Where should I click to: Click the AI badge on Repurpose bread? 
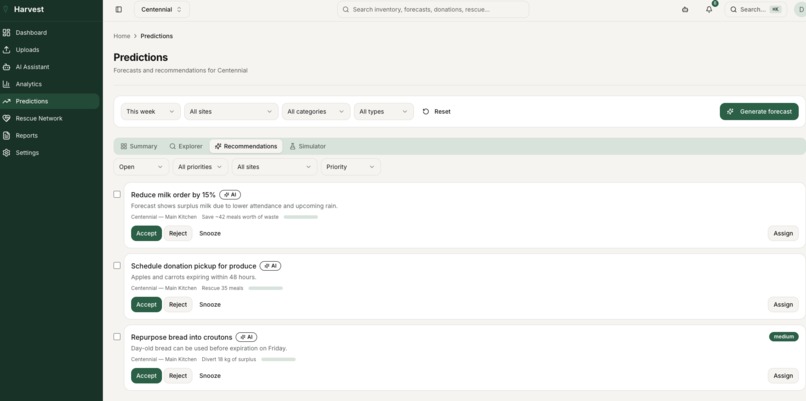(x=247, y=337)
